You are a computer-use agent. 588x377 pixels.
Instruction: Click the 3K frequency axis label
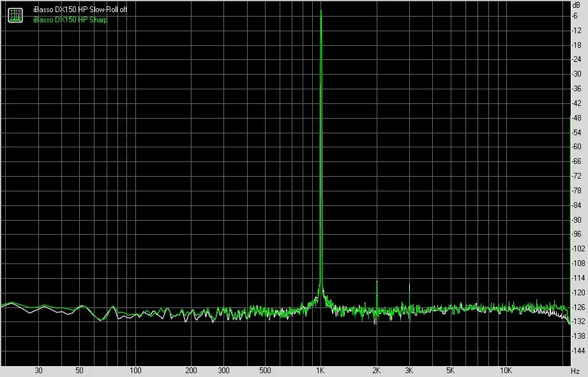(409, 371)
